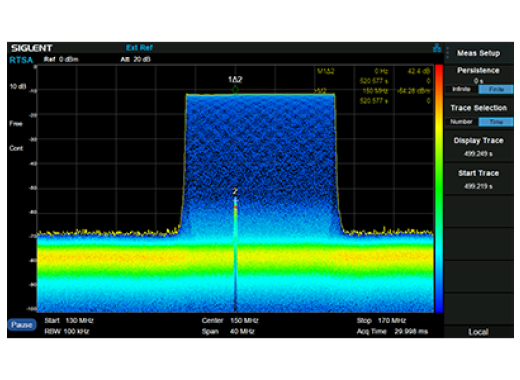Image resolution: width=520 pixels, height=380 pixels.
Task: Select the Start Trace softkey
Action: [478, 179]
